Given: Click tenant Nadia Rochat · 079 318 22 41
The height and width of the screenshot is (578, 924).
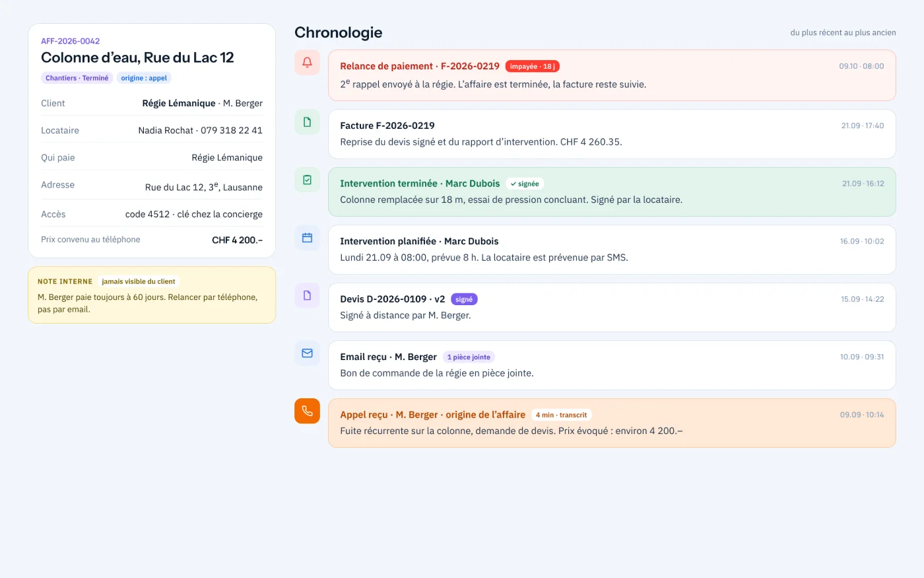Looking at the screenshot, I should pyautogui.click(x=201, y=130).
